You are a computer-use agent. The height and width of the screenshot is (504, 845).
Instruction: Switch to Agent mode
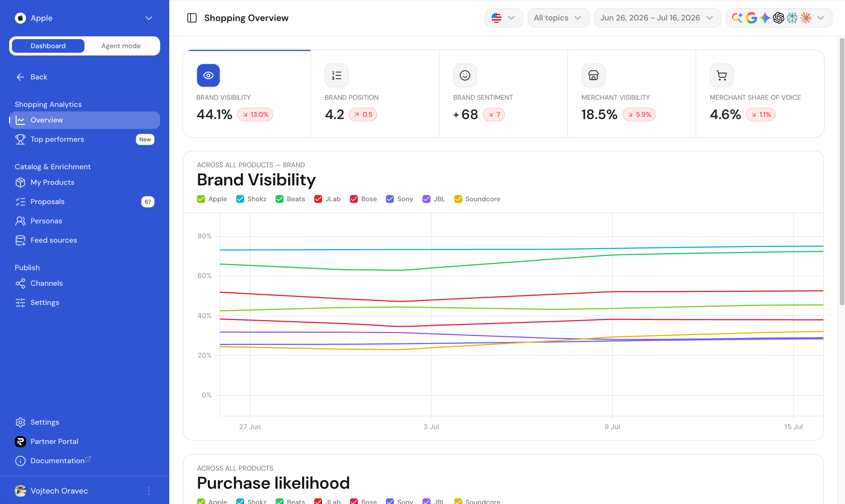click(121, 46)
